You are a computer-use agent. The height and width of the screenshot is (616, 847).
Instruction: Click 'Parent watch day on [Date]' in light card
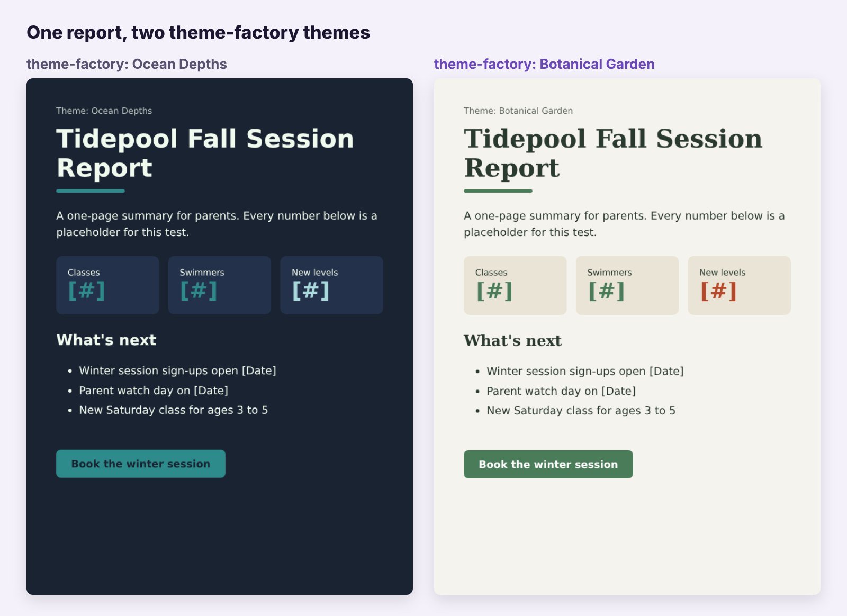[561, 391]
